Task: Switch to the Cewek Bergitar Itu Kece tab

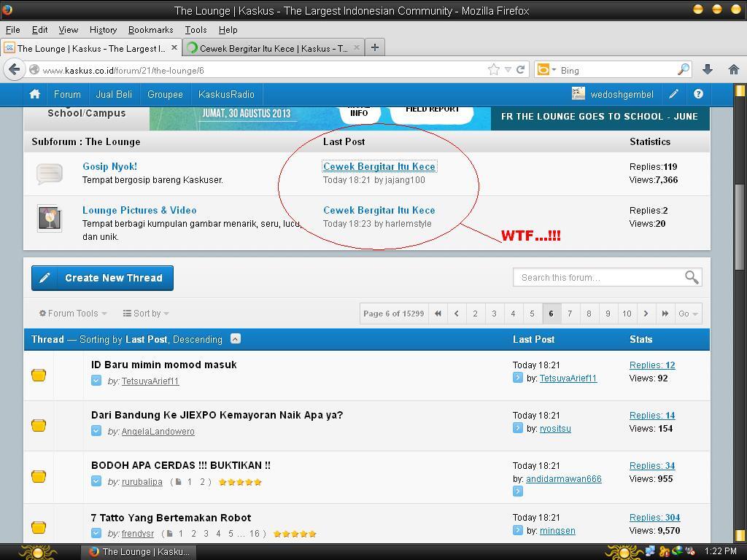Action: [274, 48]
